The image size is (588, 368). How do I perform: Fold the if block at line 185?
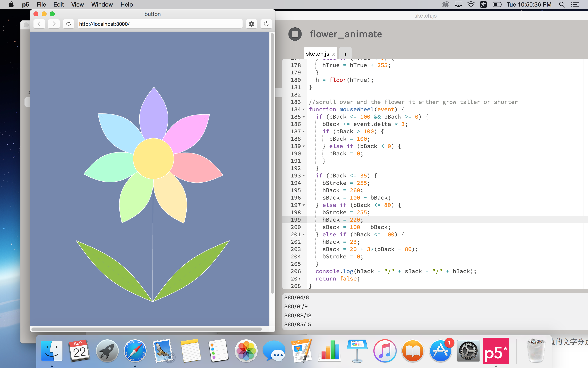click(303, 117)
